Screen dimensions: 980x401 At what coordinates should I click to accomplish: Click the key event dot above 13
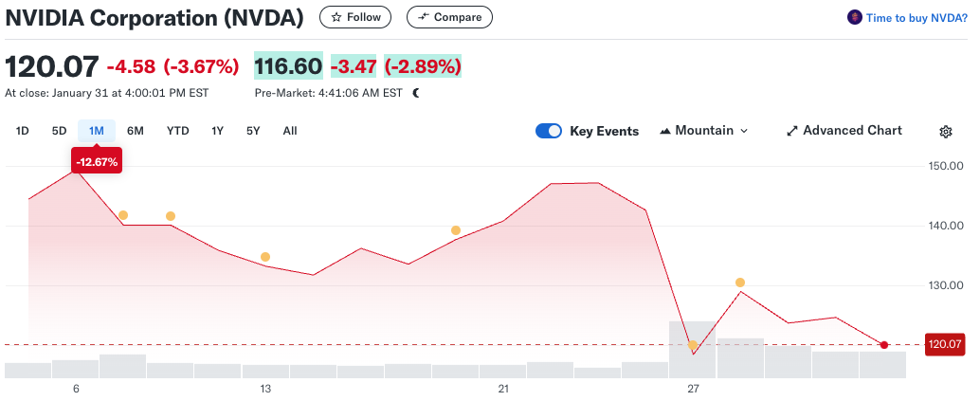[265, 257]
